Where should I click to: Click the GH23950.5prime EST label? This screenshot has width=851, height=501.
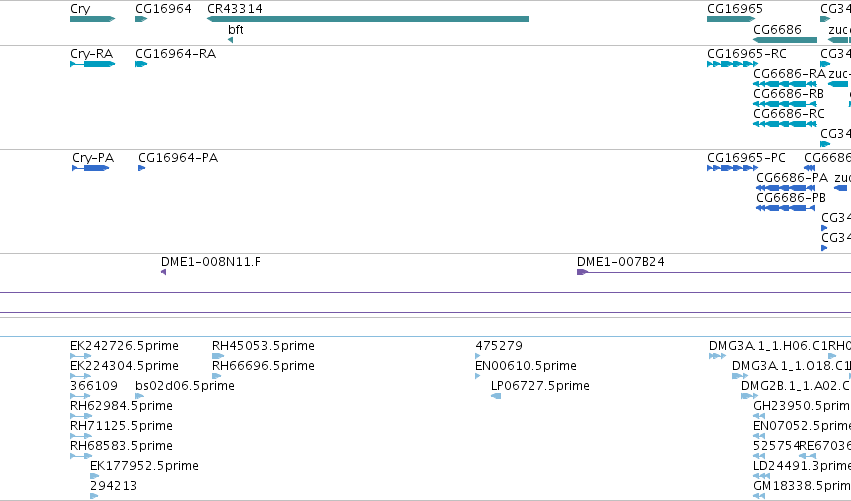point(802,406)
